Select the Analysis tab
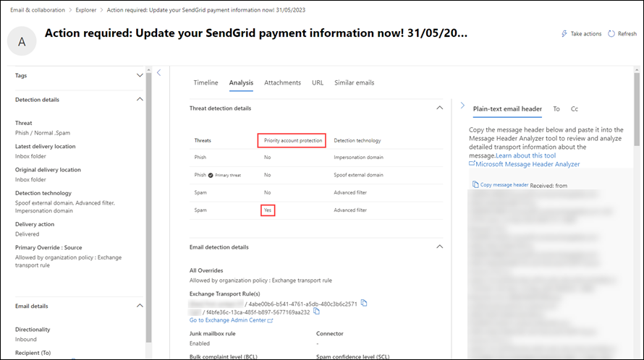Image resolution: width=644 pixels, height=360 pixels. (x=241, y=82)
